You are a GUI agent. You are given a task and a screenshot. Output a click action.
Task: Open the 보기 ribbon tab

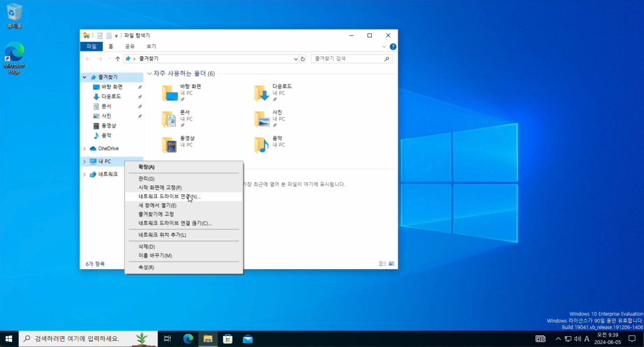[151, 46]
